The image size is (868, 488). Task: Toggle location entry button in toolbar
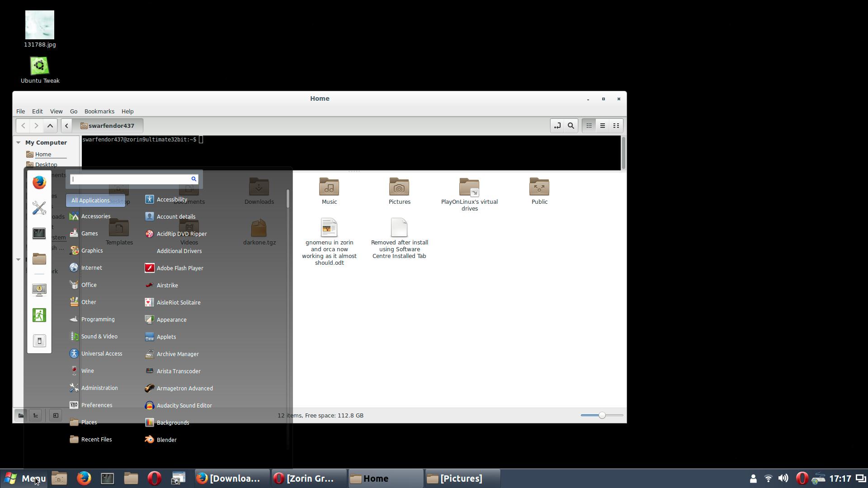tap(557, 126)
